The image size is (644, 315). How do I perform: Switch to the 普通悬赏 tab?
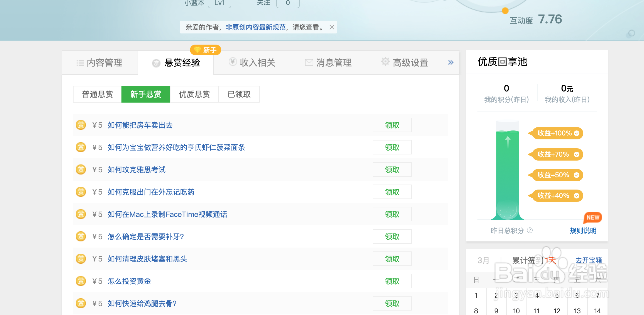click(x=97, y=94)
